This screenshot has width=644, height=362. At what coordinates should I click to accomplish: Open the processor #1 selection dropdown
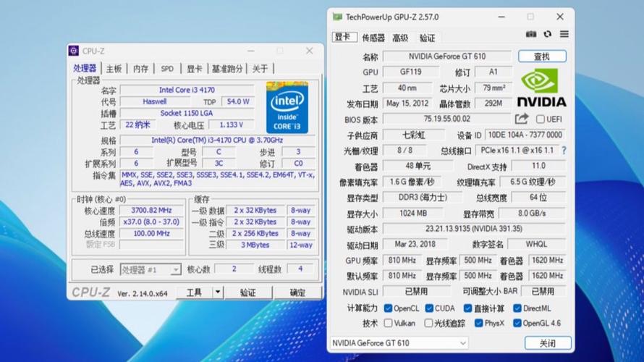pyautogui.click(x=151, y=269)
